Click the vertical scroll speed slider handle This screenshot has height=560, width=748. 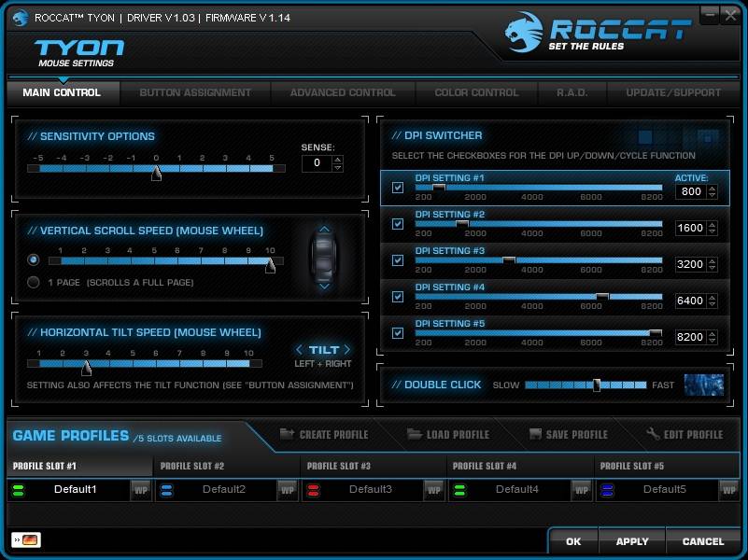pos(270,265)
